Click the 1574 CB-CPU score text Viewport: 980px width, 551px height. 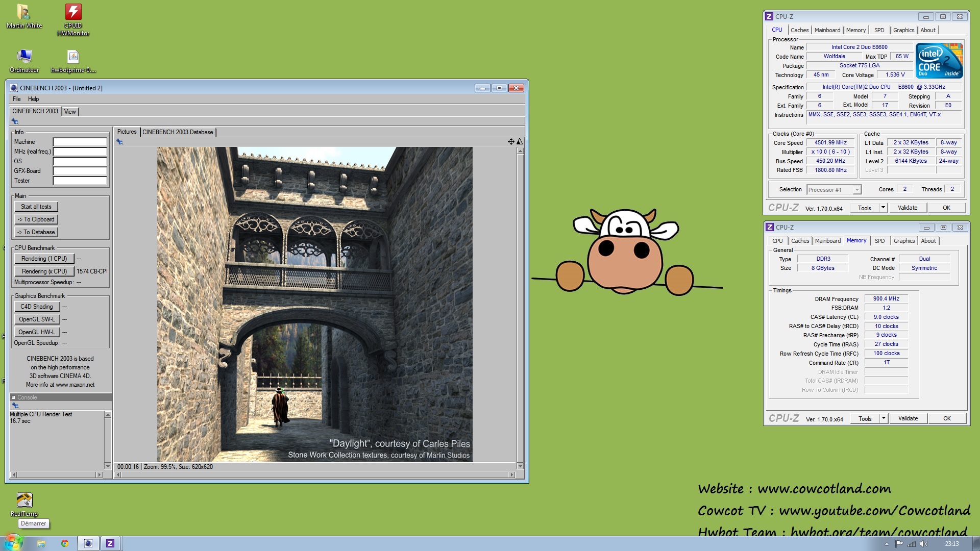92,271
